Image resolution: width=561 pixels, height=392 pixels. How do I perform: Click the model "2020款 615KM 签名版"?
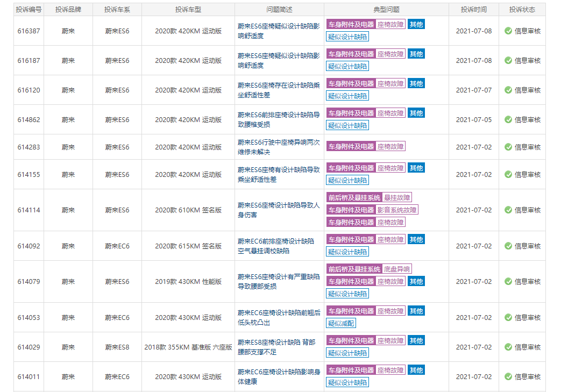click(x=188, y=246)
